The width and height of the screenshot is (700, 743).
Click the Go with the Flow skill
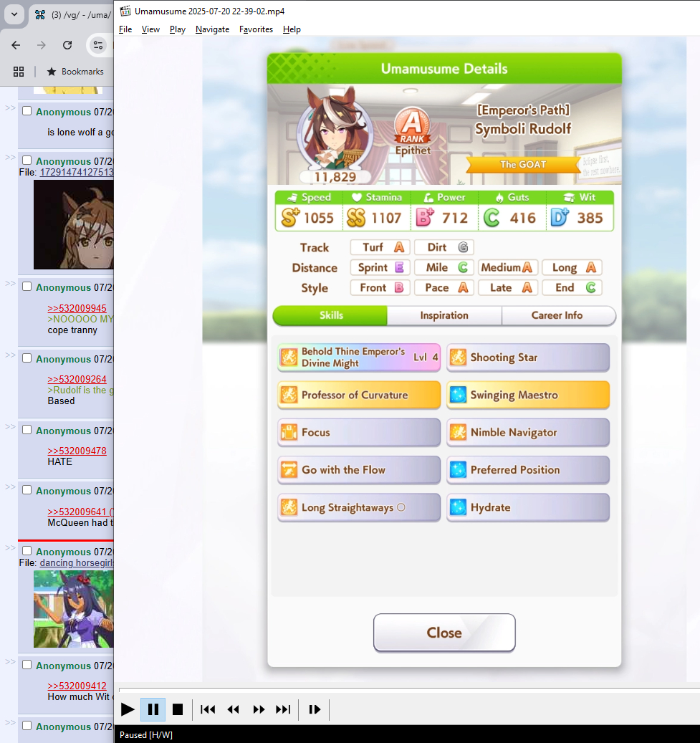tap(359, 469)
